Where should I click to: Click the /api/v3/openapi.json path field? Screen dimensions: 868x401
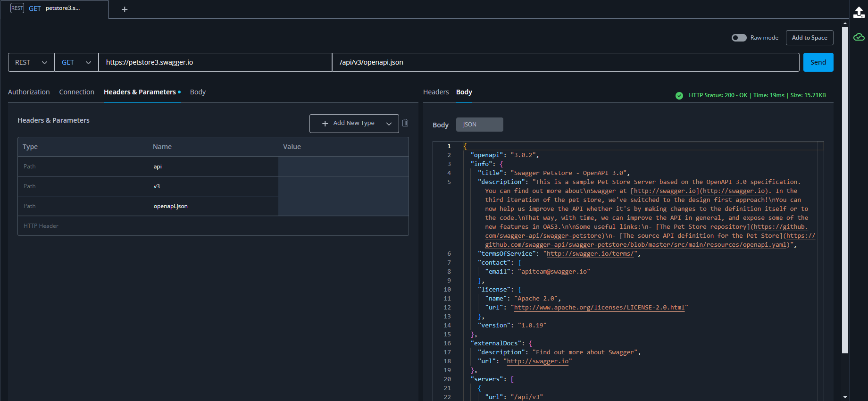point(566,62)
